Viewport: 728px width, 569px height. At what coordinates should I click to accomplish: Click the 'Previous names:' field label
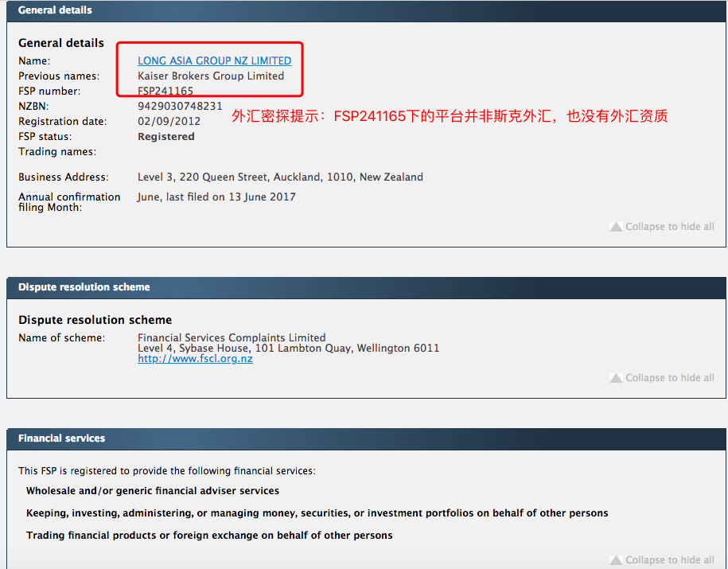tap(59, 76)
